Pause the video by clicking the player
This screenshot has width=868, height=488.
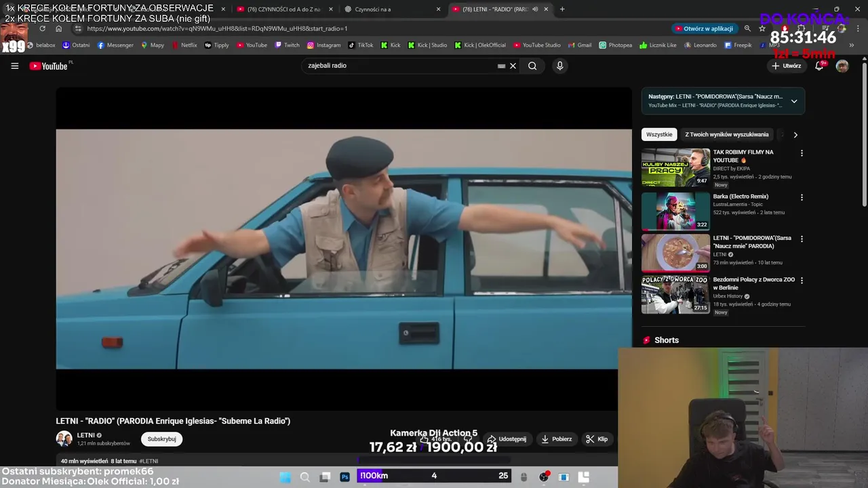[344, 249]
